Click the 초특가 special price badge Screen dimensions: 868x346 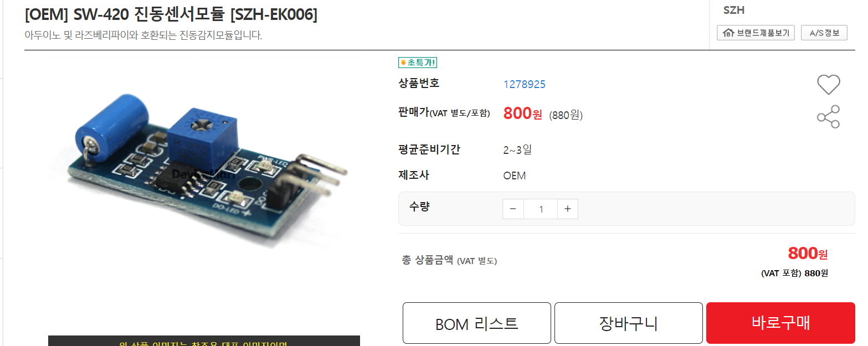pyautogui.click(x=418, y=63)
